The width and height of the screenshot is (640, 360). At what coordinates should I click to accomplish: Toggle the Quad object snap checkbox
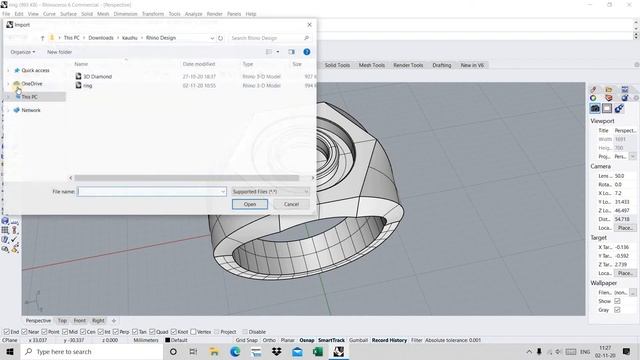click(152, 332)
